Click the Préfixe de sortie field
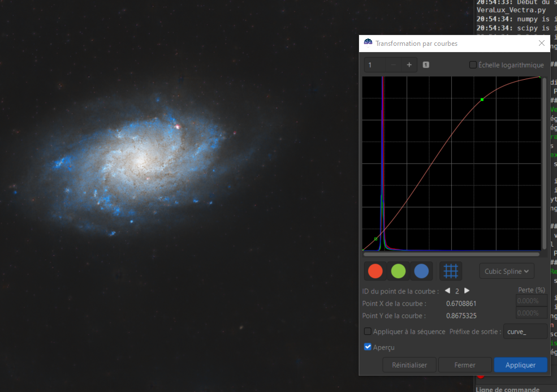The image size is (557, 392). (x=525, y=331)
